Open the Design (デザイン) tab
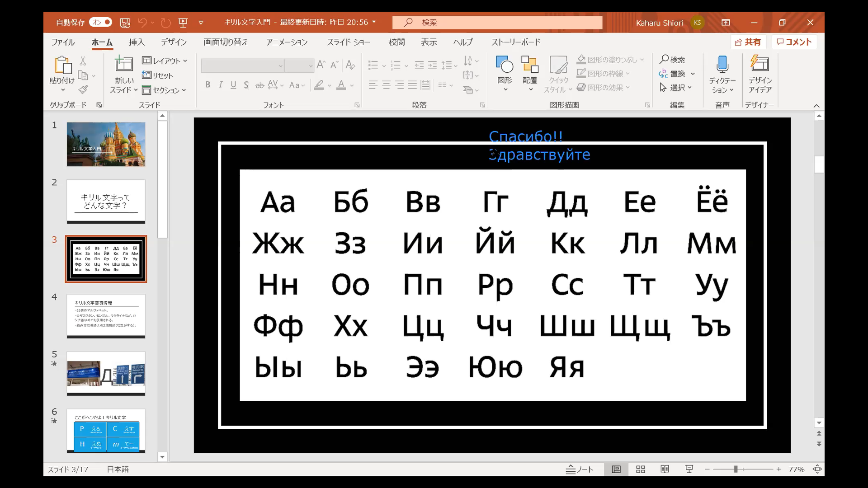The width and height of the screenshot is (868, 488). [x=174, y=42]
